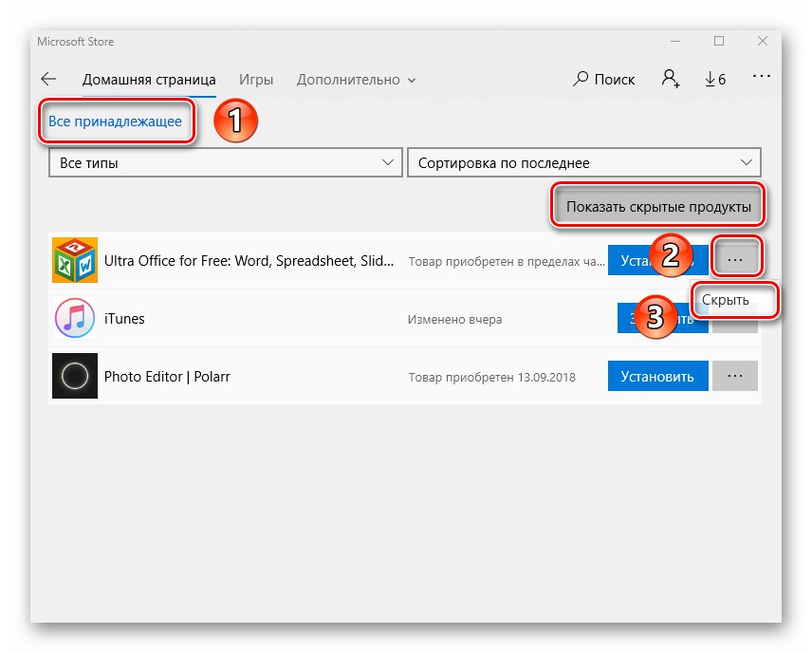Open the Store search with the magnifier icon
Screen dimensions: 812x653
[581, 80]
